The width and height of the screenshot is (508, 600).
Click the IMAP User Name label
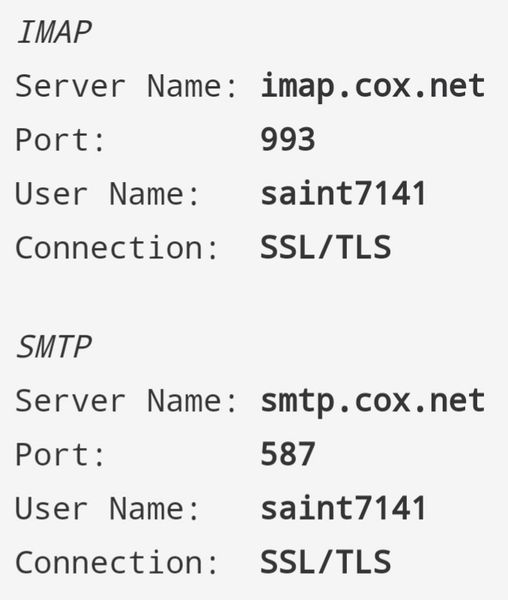click(107, 194)
